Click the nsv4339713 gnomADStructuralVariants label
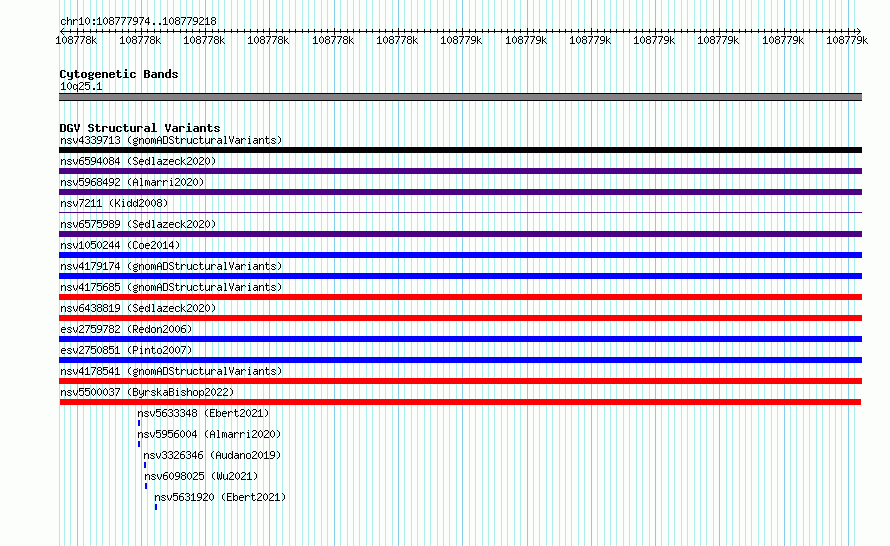The width and height of the screenshot is (890, 546). (x=171, y=140)
